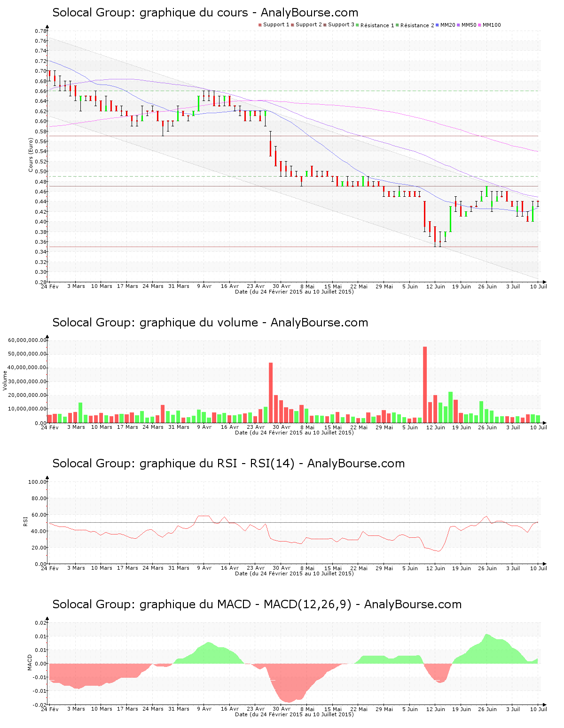Select the RSI(14) chart title
Image resolution: width=564 pixels, height=728 pixels.
tap(228, 464)
